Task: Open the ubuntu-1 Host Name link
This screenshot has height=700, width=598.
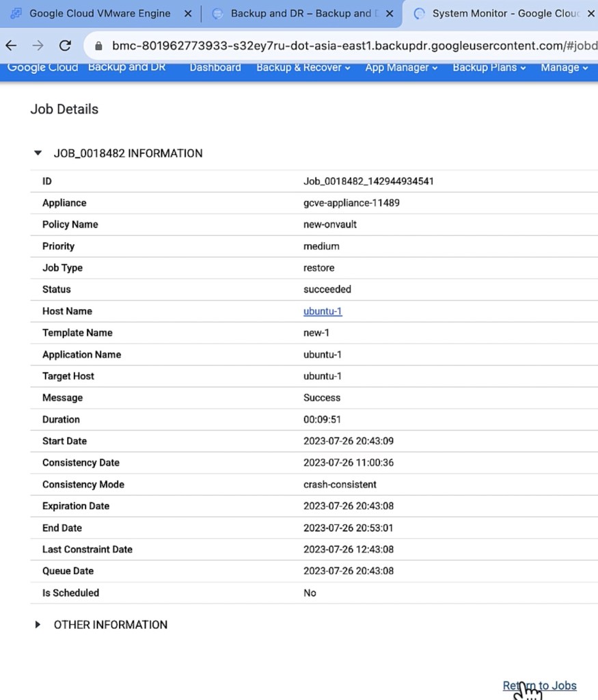Action: coord(323,311)
